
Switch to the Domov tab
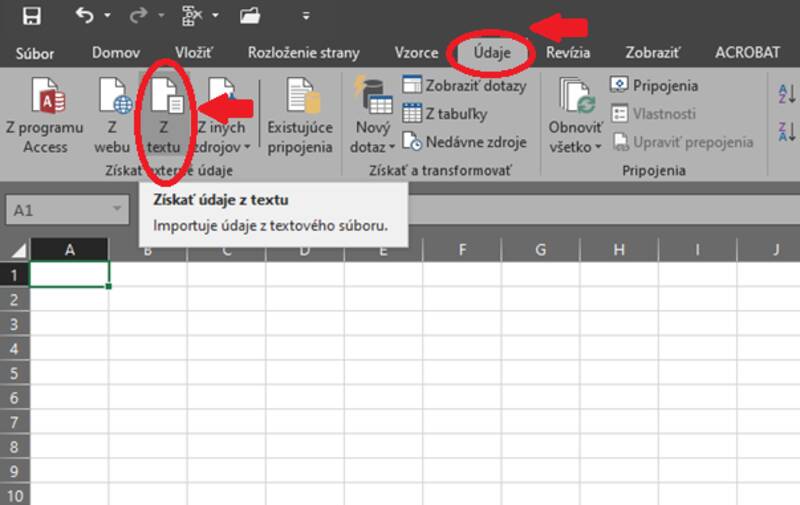point(116,53)
